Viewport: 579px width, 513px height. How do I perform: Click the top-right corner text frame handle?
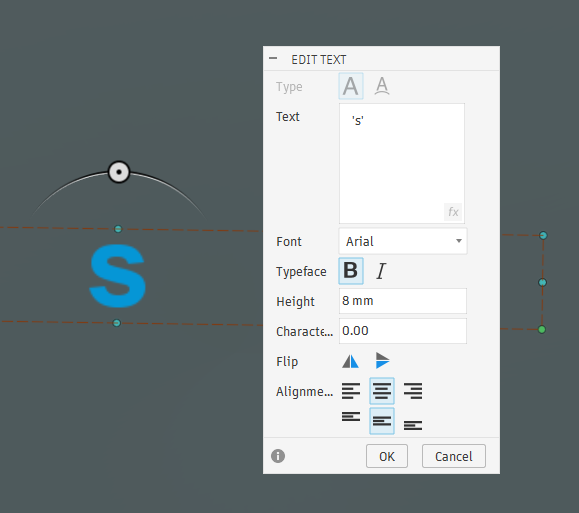[x=543, y=235]
